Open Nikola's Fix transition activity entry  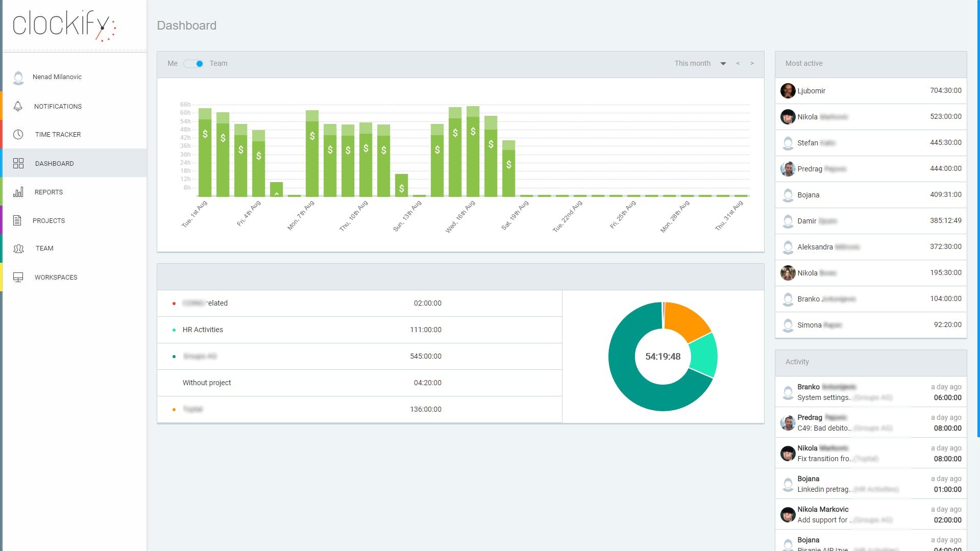pyautogui.click(x=871, y=453)
